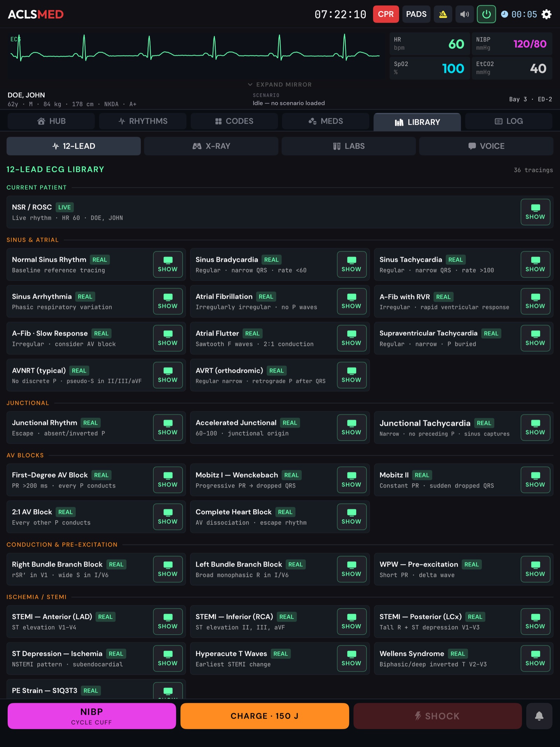Image resolution: width=560 pixels, height=747 pixels.
Task: Show A-Fib with RVR tracing
Action: (x=535, y=301)
